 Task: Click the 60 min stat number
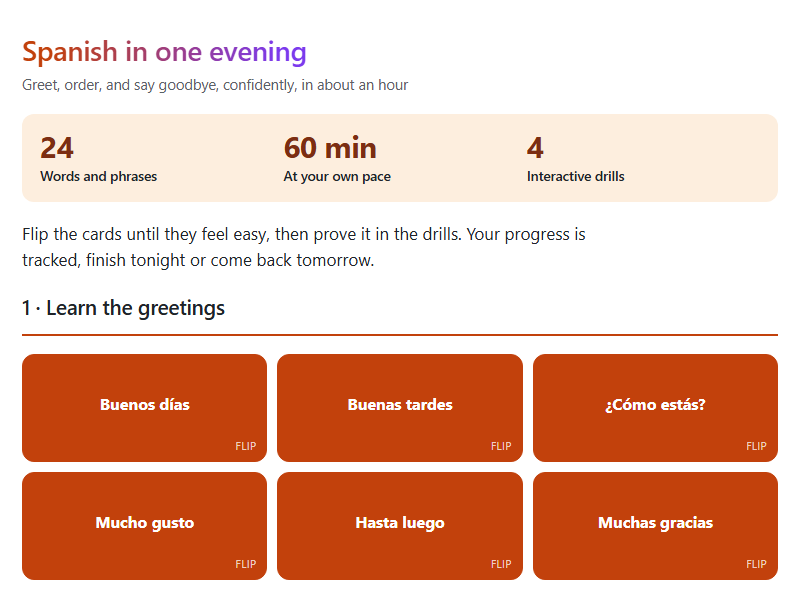(330, 148)
